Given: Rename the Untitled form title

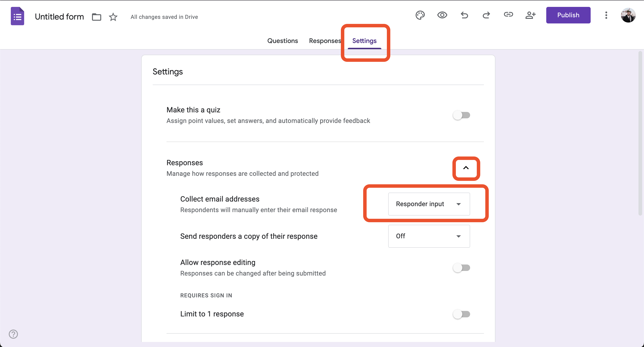Looking at the screenshot, I should point(59,17).
